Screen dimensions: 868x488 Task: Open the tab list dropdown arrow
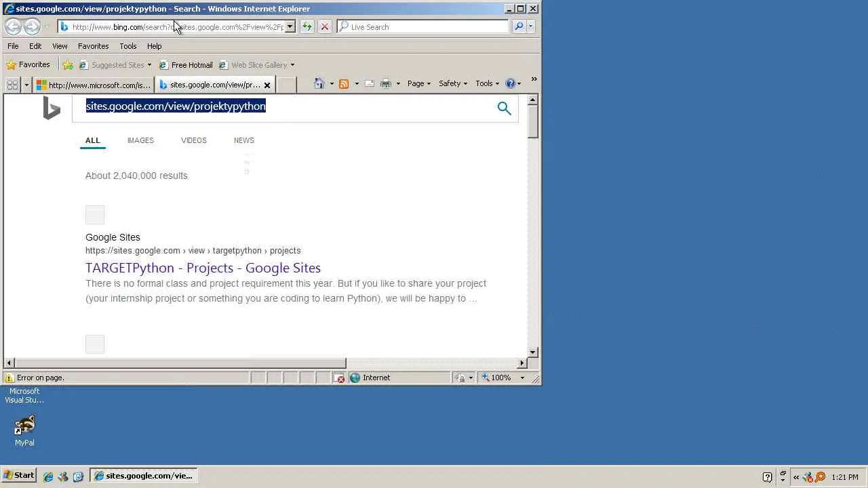point(26,85)
